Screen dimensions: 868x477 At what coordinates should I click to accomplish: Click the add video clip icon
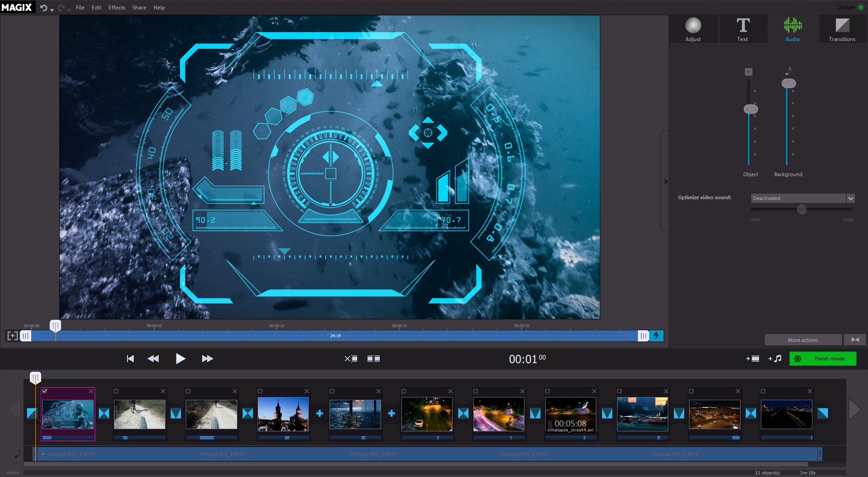point(753,359)
